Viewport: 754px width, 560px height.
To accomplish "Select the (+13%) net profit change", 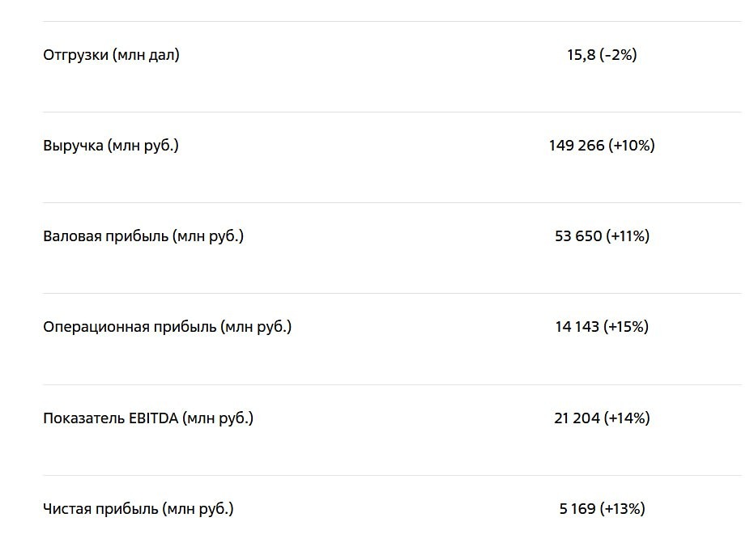I will coord(623,509).
